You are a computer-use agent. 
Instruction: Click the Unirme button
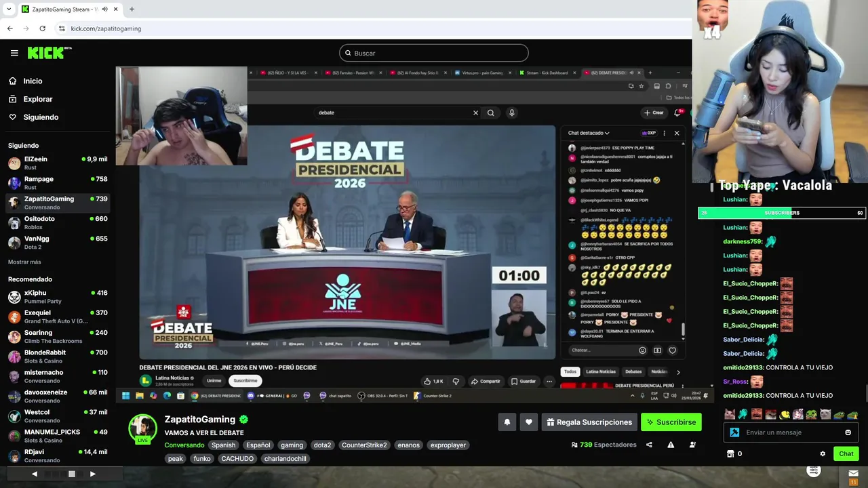pyautogui.click(x=214, y=381)
